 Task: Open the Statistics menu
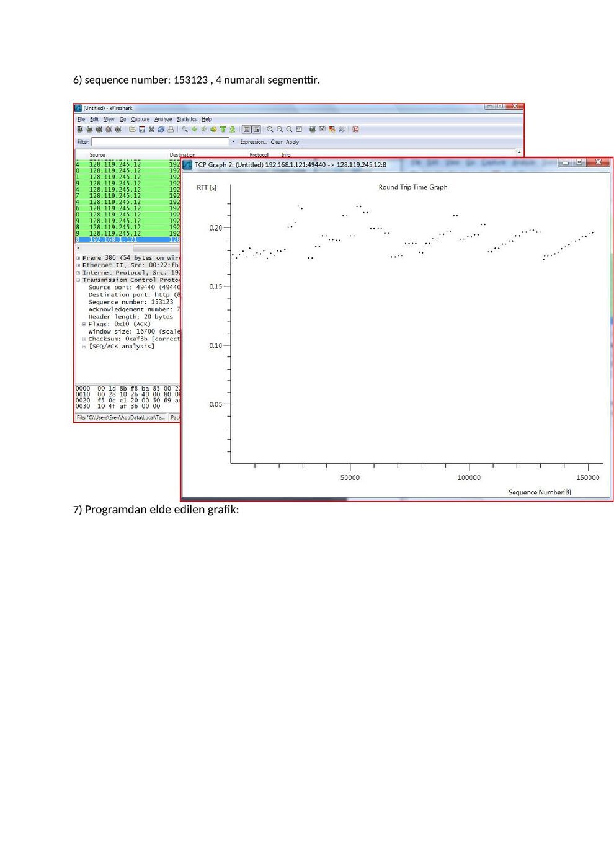point(187,119)
